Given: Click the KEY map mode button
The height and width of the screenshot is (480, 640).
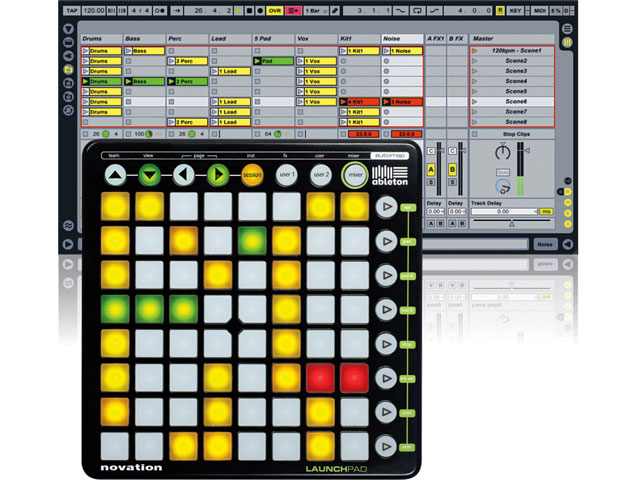Looking at the screenshot, I should (515, 11).
